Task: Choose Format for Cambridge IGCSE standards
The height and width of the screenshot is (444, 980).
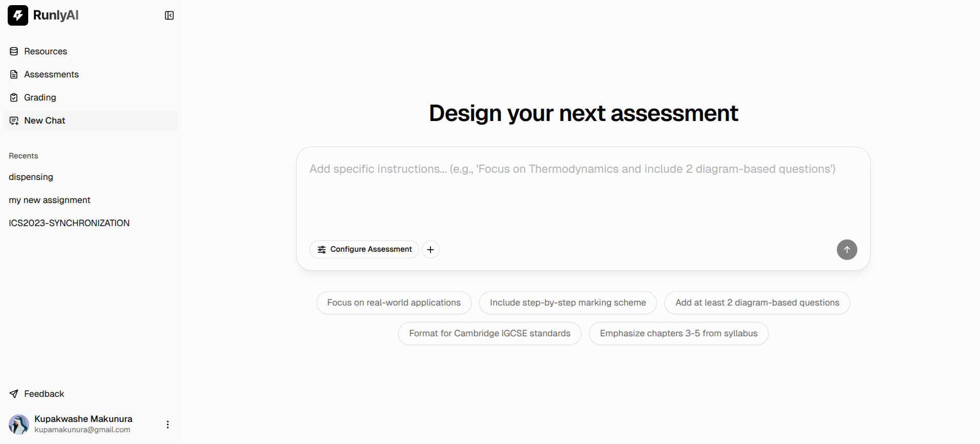Action: tap(489, 333)
